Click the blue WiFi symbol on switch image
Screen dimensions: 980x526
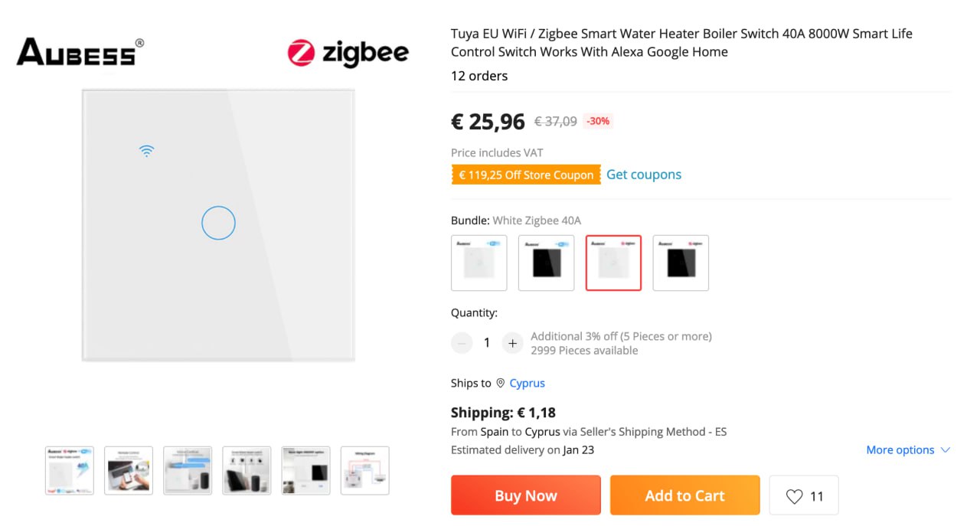click(x=146, y=151)
